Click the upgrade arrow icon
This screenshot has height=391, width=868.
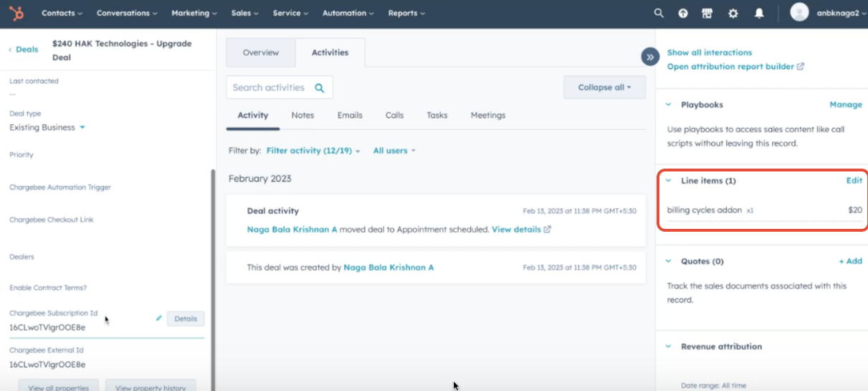683,13
